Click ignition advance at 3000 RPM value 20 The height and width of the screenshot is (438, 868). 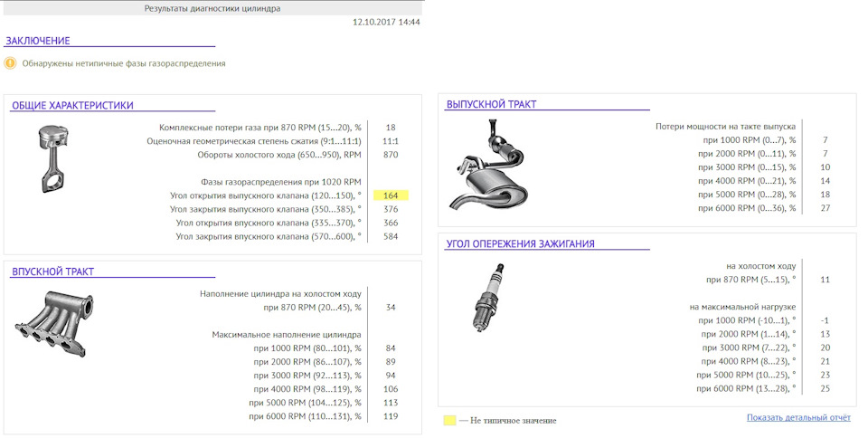point(825,348)
